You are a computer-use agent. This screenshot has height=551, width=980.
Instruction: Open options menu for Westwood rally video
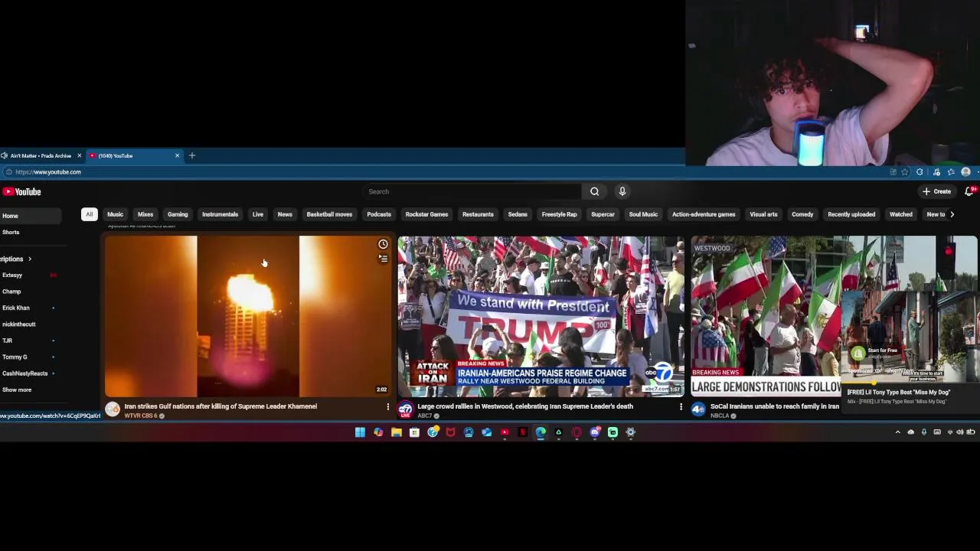point(681,407)
